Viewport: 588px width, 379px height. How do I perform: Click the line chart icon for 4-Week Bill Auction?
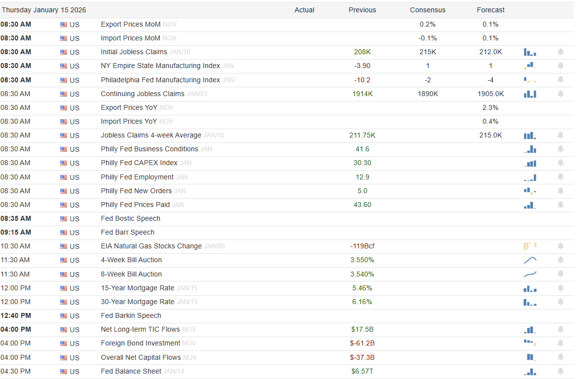[x=530, y=260]
